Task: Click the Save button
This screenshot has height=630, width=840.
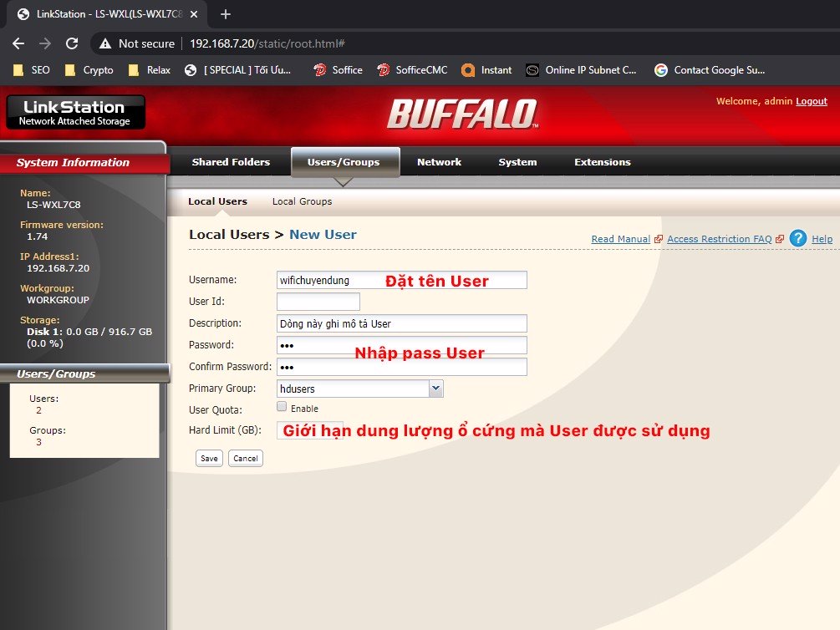Action: click(209, 458)
